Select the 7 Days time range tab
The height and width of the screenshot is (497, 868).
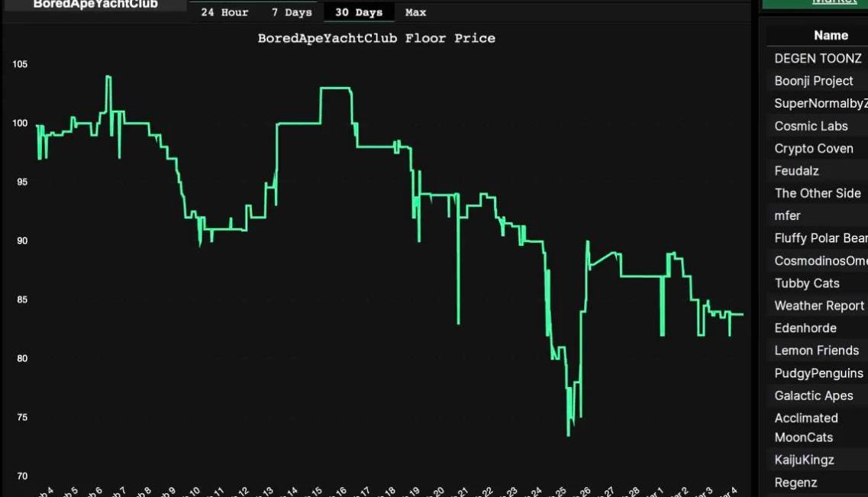pyautogui.click(x=292, y=12)
